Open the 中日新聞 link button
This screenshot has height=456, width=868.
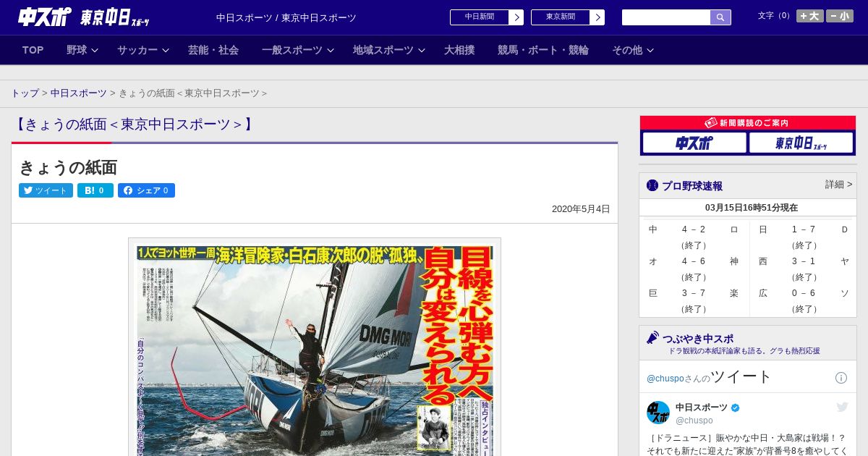(480, 17)
